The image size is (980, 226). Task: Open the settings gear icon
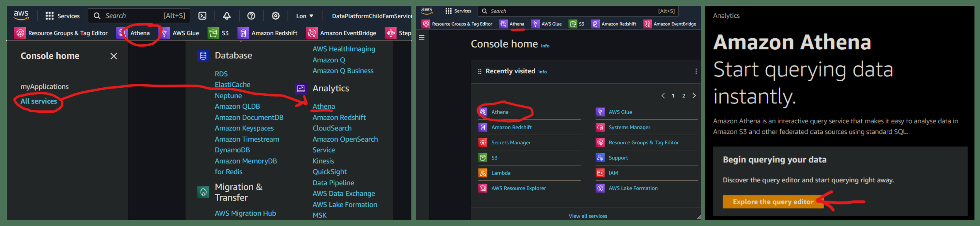pos(275,16)
